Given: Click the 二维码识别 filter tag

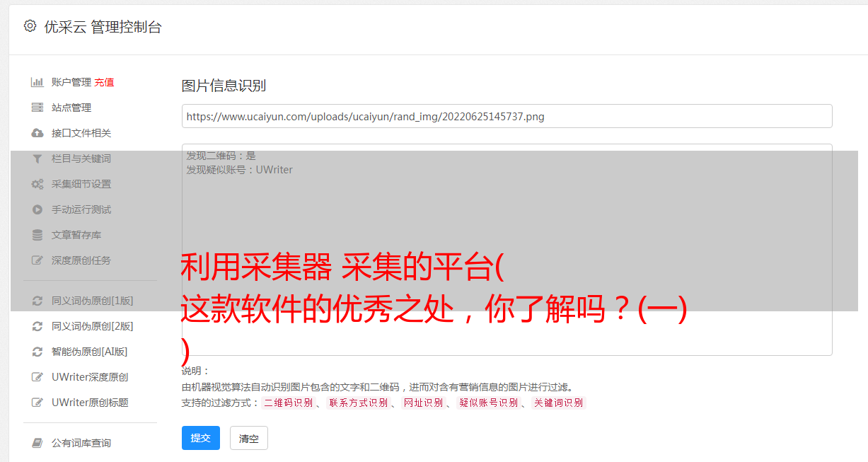Looking at the screenshot, I should tap(289, 403).
